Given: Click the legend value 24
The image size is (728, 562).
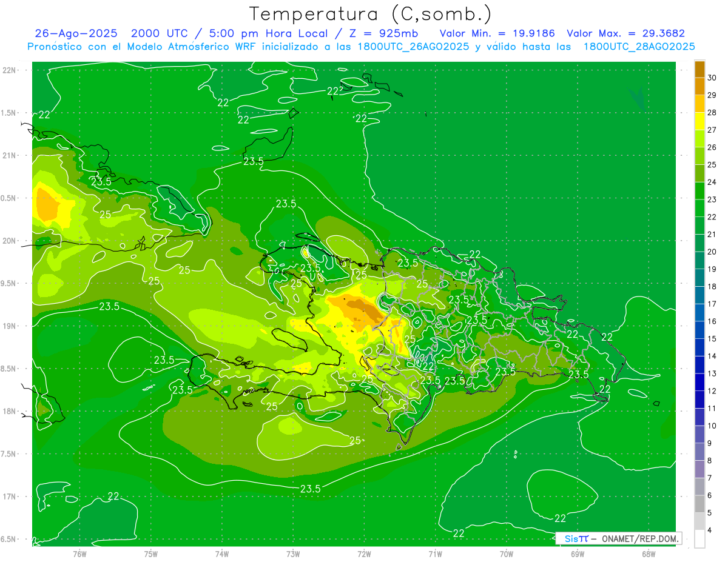Looking at the screenshot, I should tap(712, 182).
